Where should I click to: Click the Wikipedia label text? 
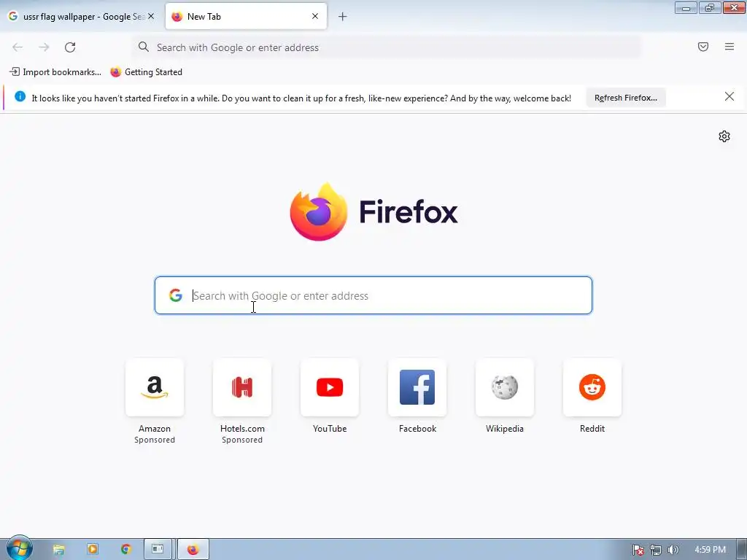505,429
